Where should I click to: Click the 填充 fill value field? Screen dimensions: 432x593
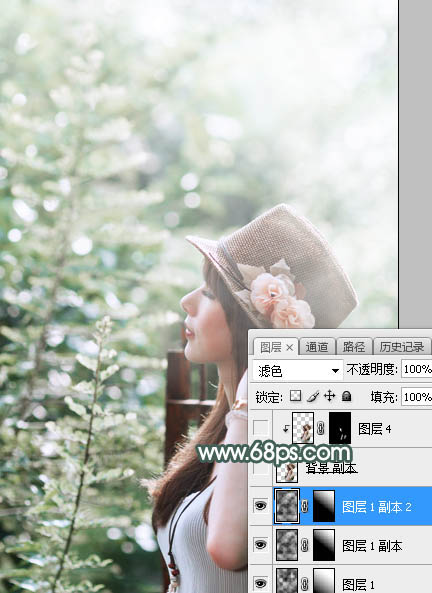(416, 397)
